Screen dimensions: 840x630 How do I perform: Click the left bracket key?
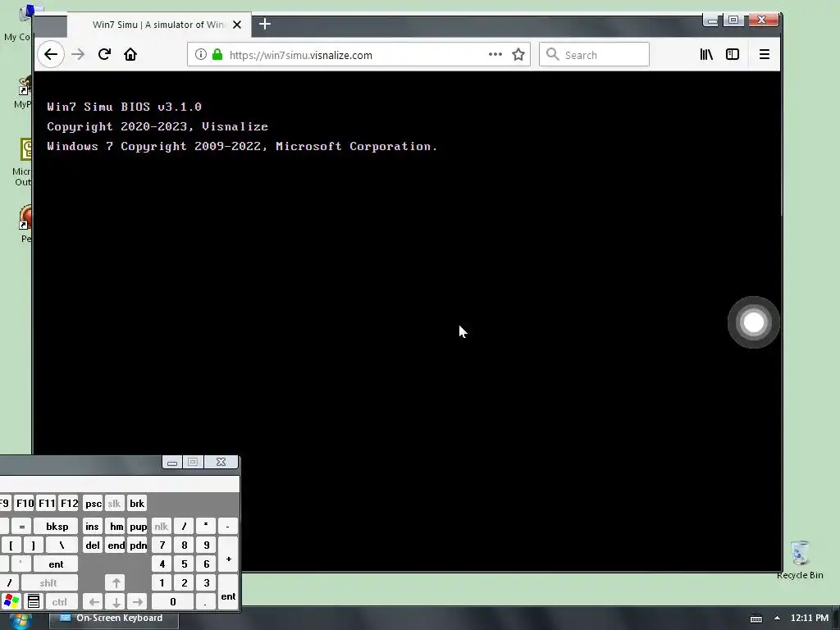pyautogui.click(x=11, y=546)
